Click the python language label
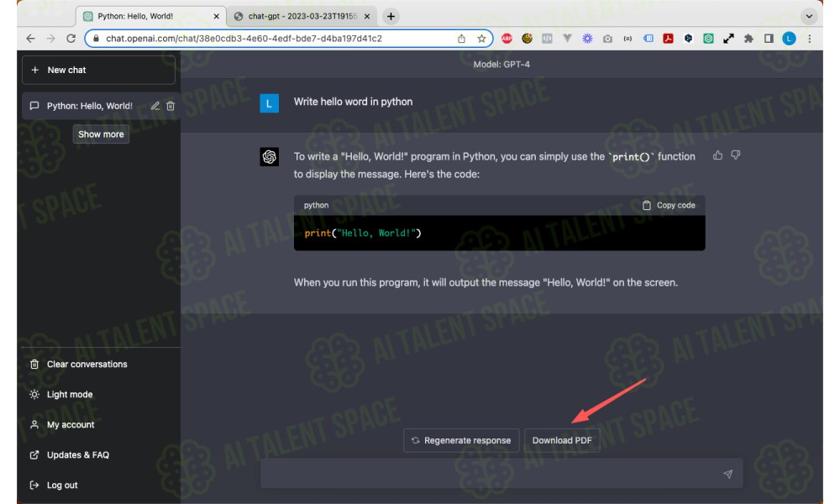Screen dimensions: 840x504 click(x=316, y=205)
